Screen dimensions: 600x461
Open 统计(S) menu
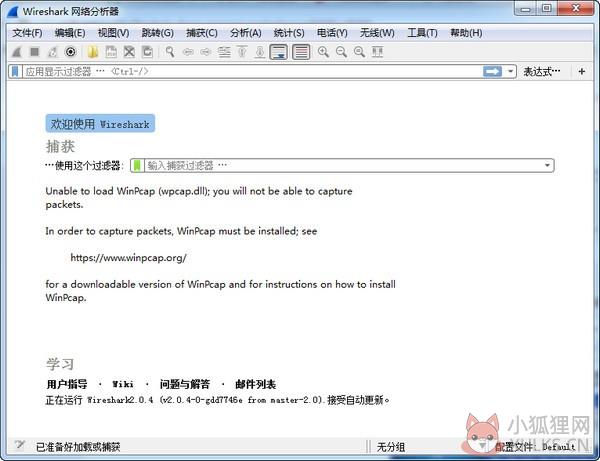(x=289, y=33)
